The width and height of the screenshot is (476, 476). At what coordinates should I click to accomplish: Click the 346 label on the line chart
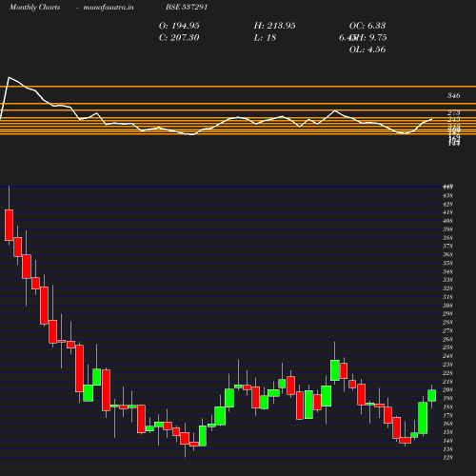454,95
